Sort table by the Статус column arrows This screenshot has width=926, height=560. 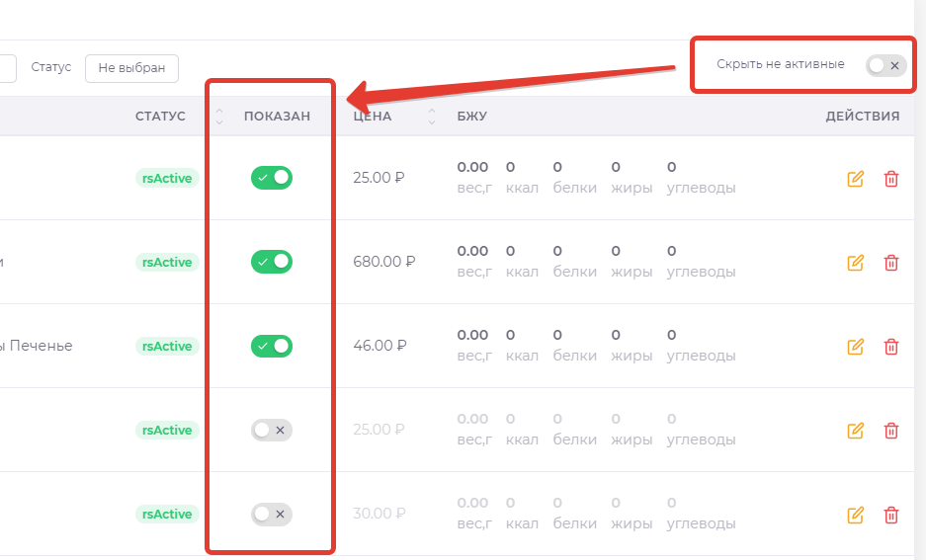click(x=219, y=117)
